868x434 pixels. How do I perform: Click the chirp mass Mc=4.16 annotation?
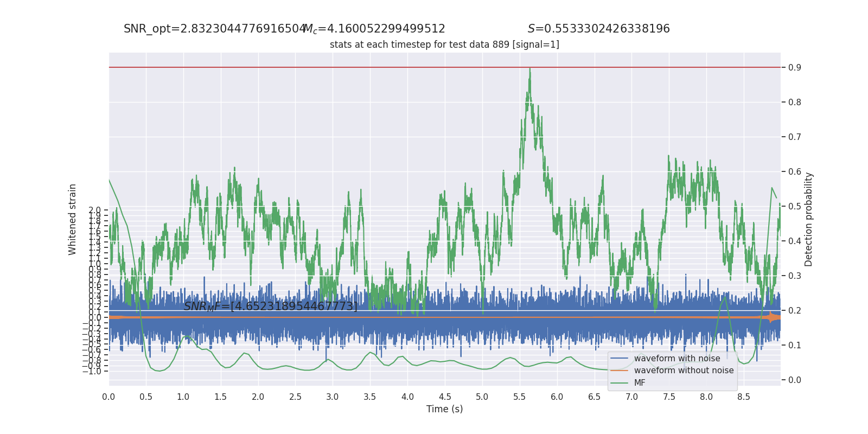coord(374,29)
